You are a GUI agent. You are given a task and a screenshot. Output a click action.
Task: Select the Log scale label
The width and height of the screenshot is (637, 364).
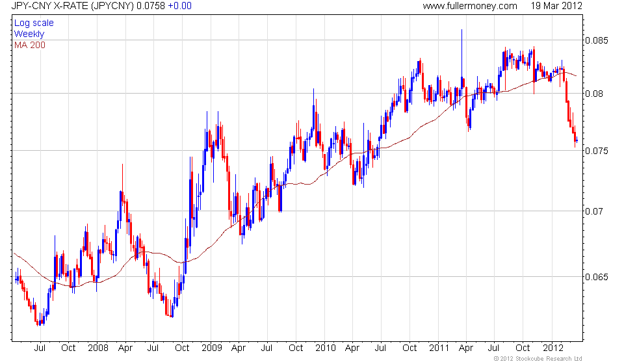point(34,23)
